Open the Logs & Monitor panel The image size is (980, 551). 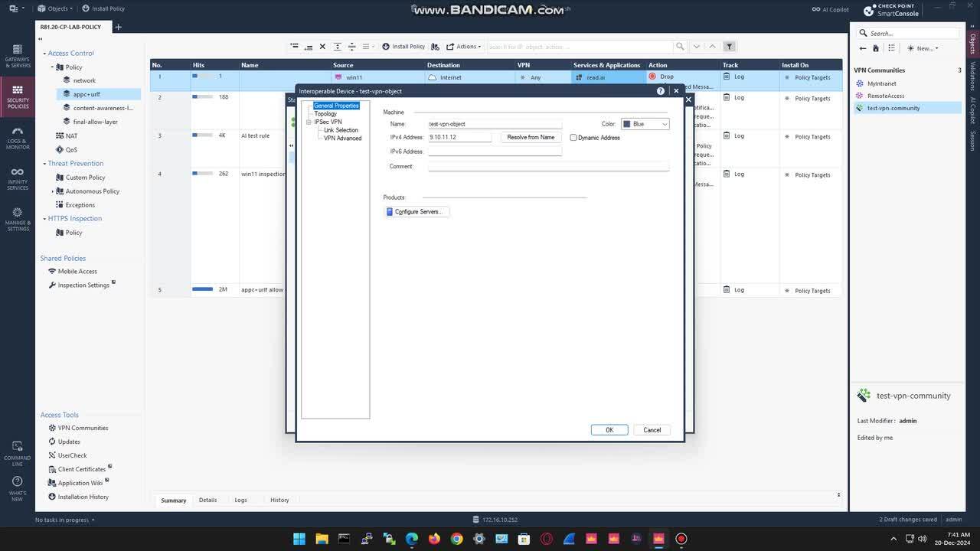(17, 138)
